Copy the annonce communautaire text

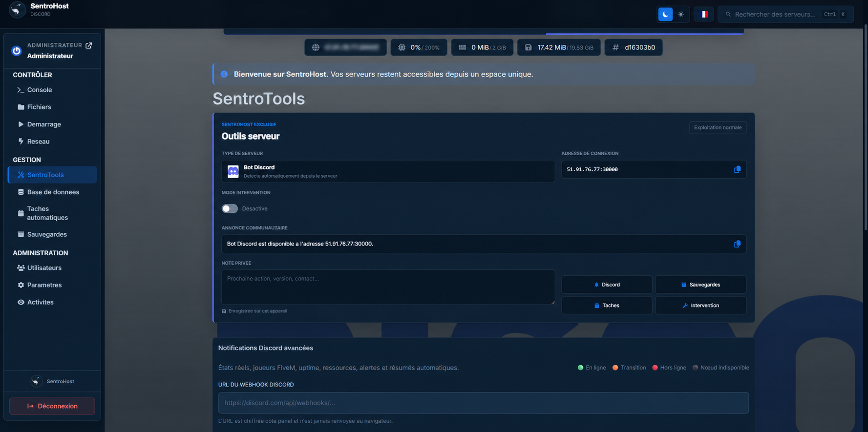click(737, 244)
